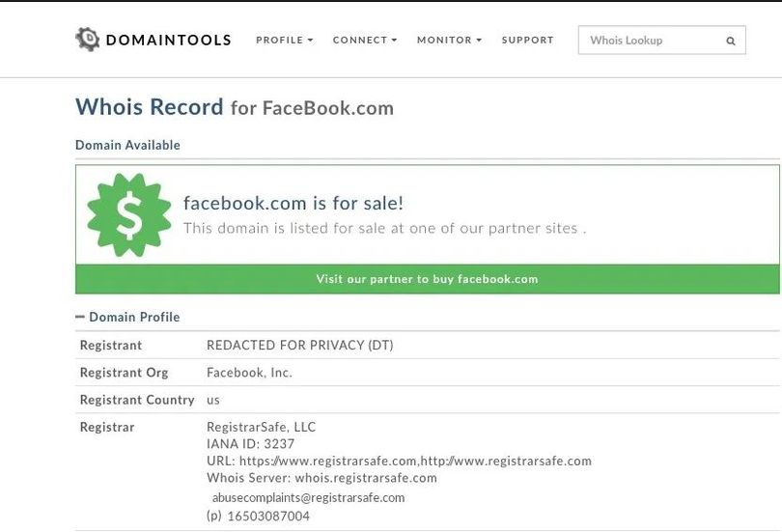The image size is (782, 532).
Task: Click the DOMAINTOOLS wordmark
Action: (x=169, y=40)
